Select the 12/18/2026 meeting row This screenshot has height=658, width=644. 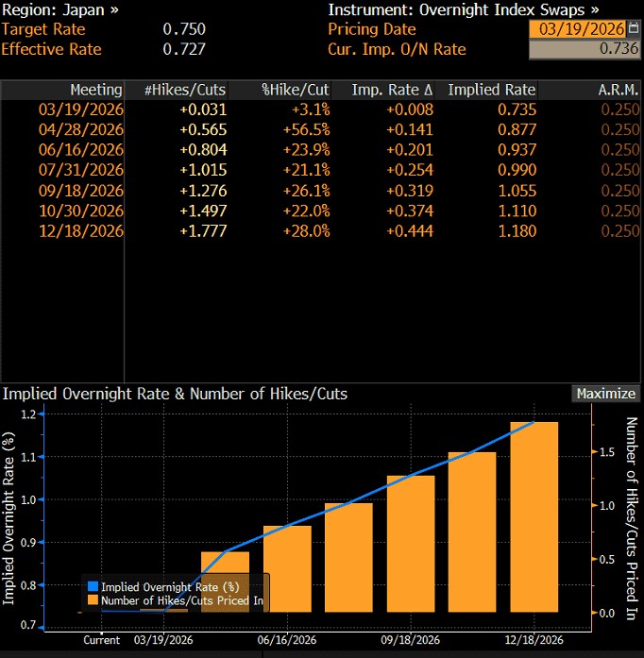click(x=321, y=231)
